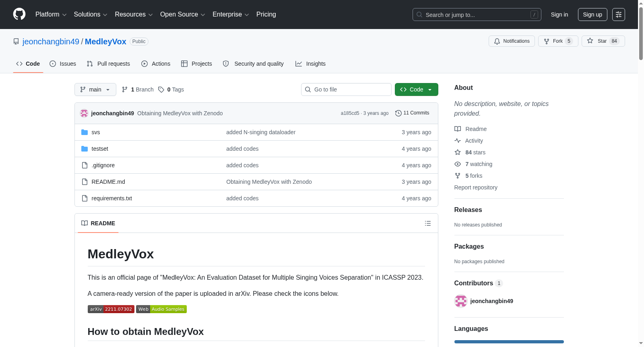Viewport: 644px width, 347px height.
Task: Open 'Obtaining MedleyVox with Zenodo' README.md commit
Action: pos(269,182)
